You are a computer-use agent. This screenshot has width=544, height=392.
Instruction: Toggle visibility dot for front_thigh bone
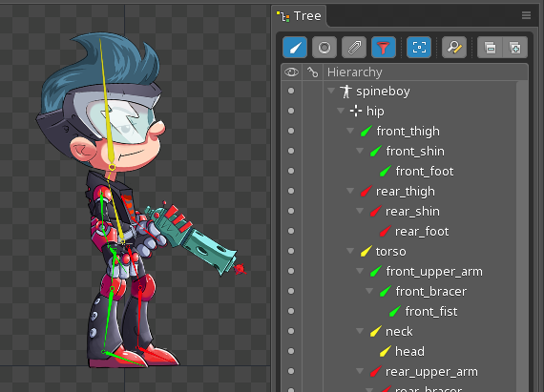pos(291,131)
